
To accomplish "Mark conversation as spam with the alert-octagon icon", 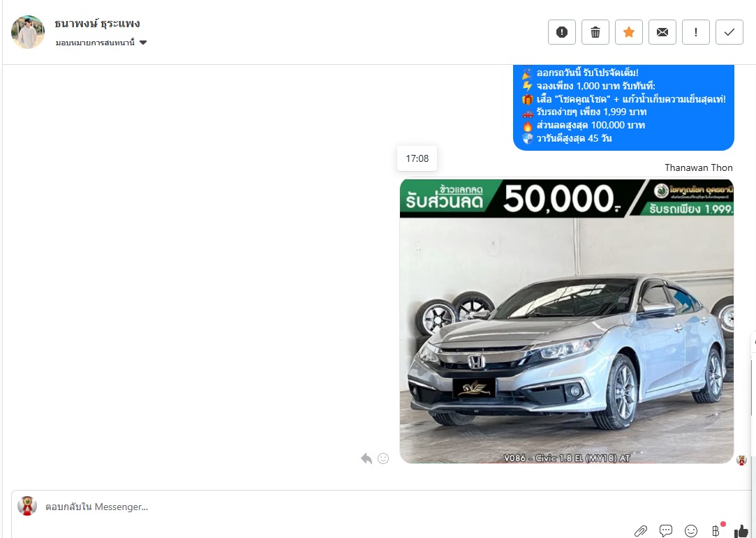I will click(x=562, y=32).
